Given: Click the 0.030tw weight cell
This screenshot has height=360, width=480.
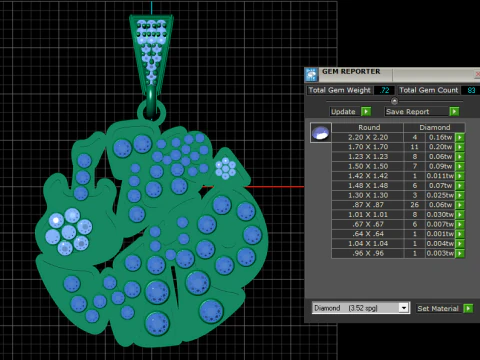Looking at the screenshot, I should coord(440,215).
